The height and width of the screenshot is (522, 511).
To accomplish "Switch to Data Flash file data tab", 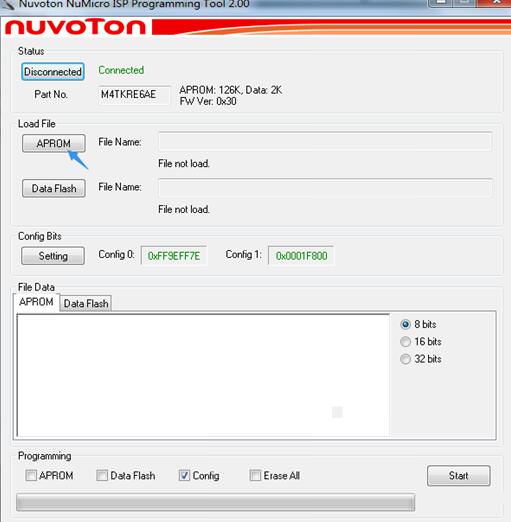I will click(x=86, y=304).
